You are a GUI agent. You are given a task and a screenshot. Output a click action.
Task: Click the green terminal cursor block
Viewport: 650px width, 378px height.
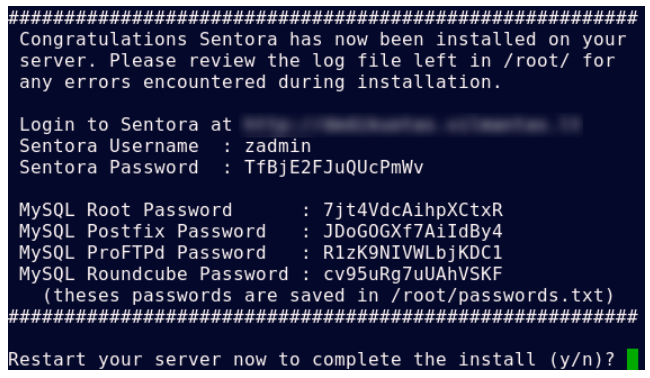click(x=632, y=359)
